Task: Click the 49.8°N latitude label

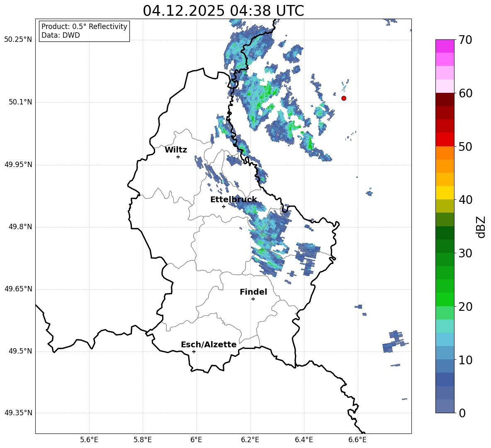Action: coord(21,227)
